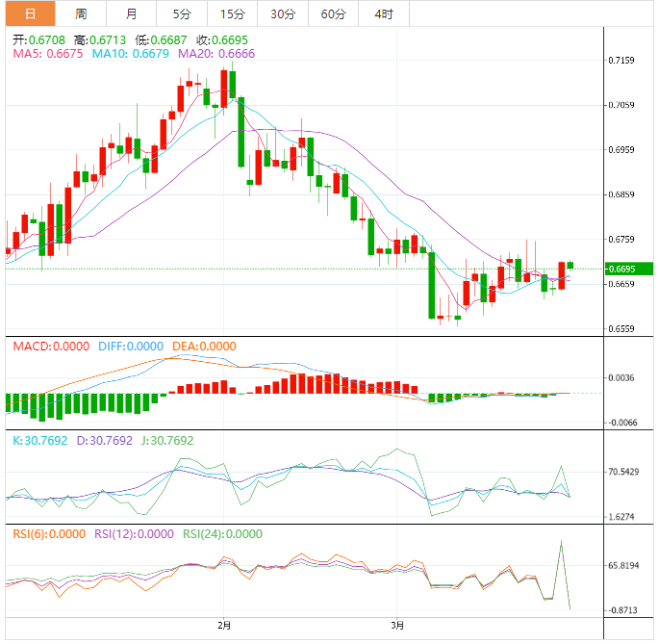
Task: Click the RSI(12):0.0000 label
Action: coord(134,534)
